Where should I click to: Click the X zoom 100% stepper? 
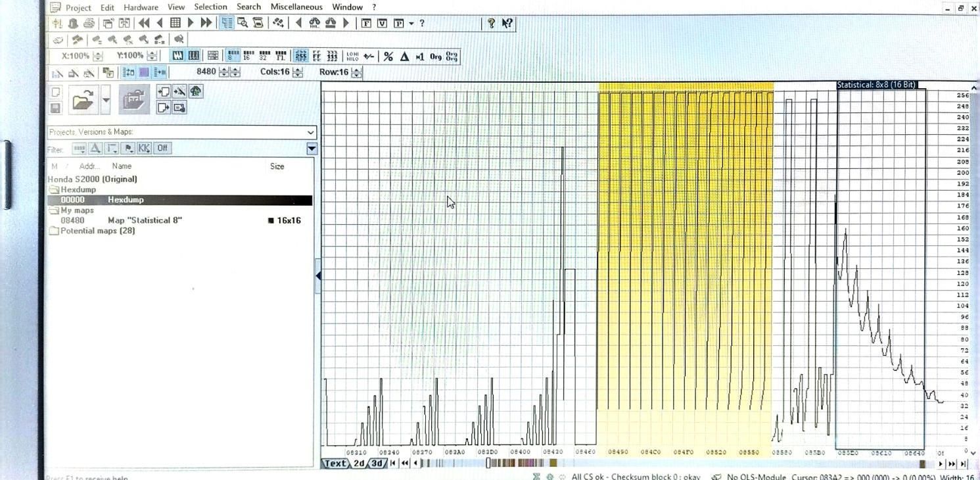pos(98,57)
